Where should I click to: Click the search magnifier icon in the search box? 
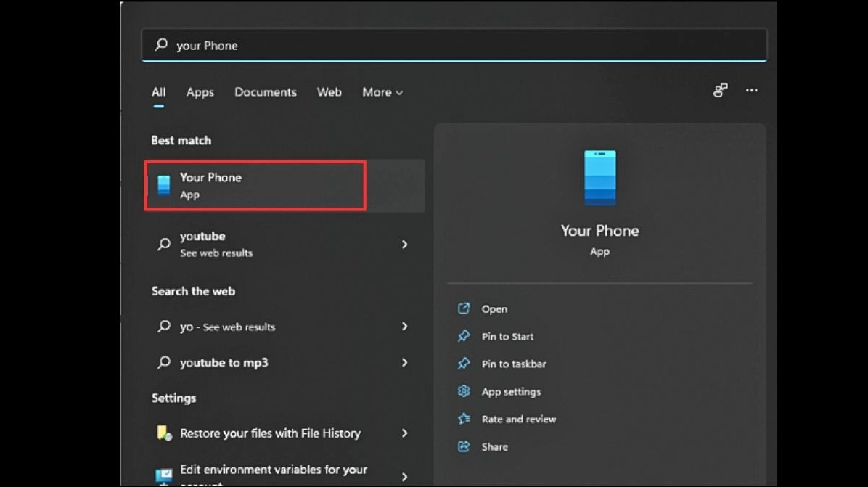[160, 44]
